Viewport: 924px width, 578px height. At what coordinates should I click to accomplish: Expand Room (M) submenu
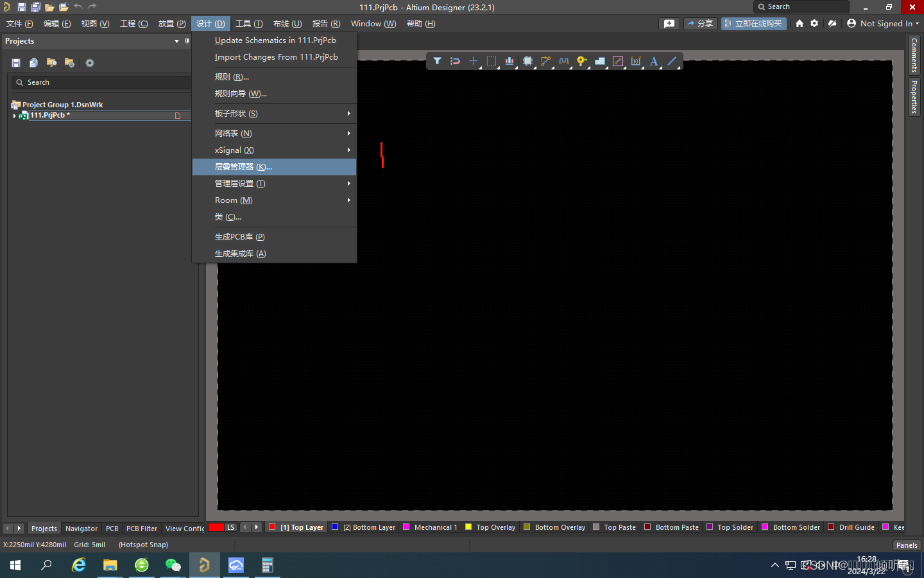(275, 200)
